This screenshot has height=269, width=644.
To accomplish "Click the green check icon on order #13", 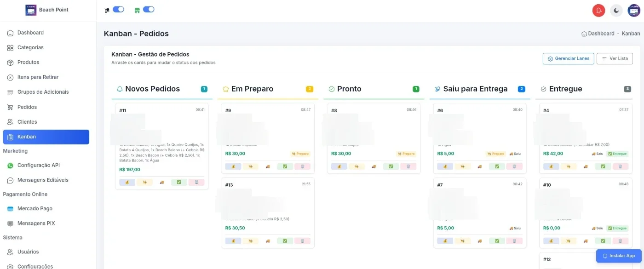I will [x=285, y=241].
